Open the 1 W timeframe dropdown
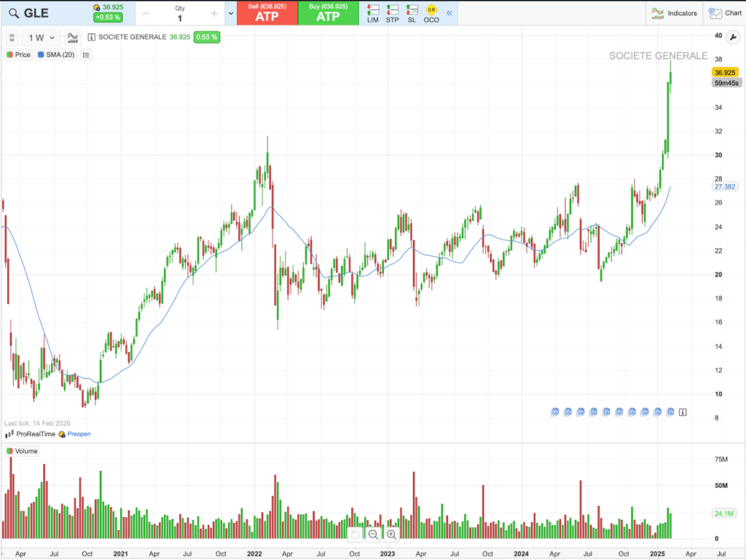 coord(42,38)
